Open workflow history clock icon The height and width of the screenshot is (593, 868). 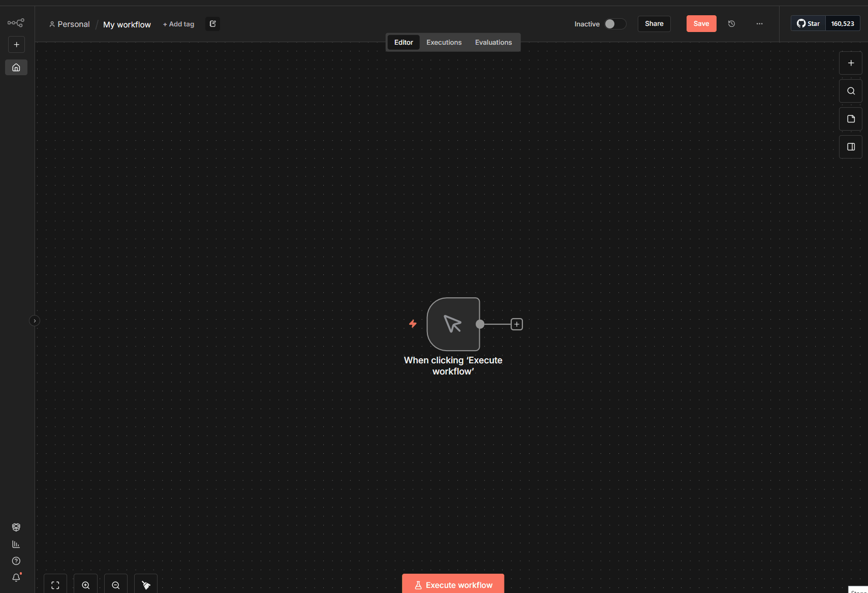coord(731,24)
